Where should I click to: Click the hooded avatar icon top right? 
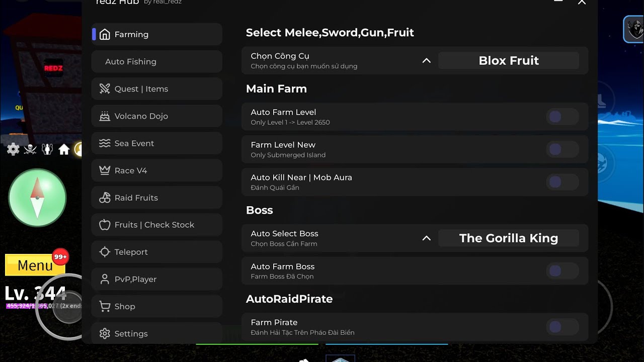point(634,29)
